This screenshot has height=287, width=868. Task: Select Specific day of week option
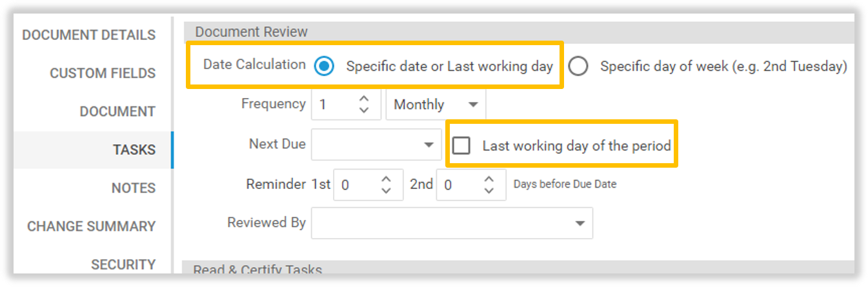578,66
